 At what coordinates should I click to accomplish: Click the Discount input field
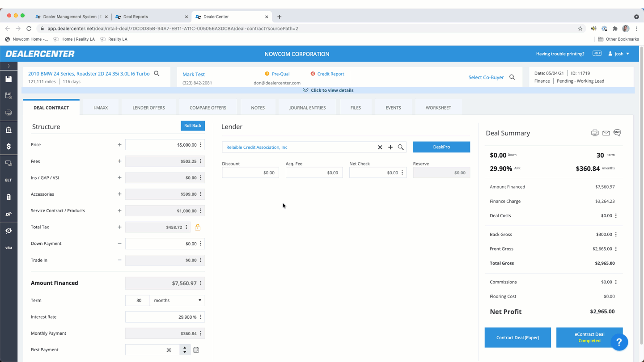pos(250,173)
